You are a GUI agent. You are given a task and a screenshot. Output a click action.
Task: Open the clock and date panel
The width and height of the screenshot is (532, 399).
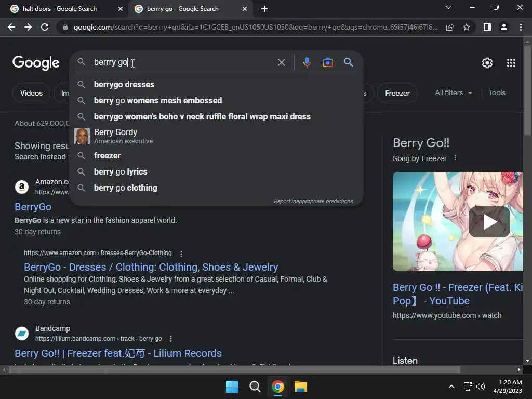(x=508, y=387)
